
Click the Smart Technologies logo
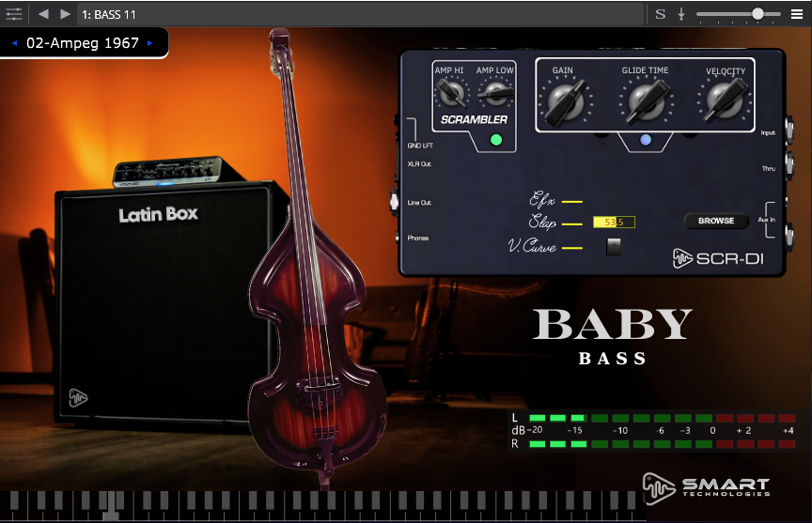(707, 488)
